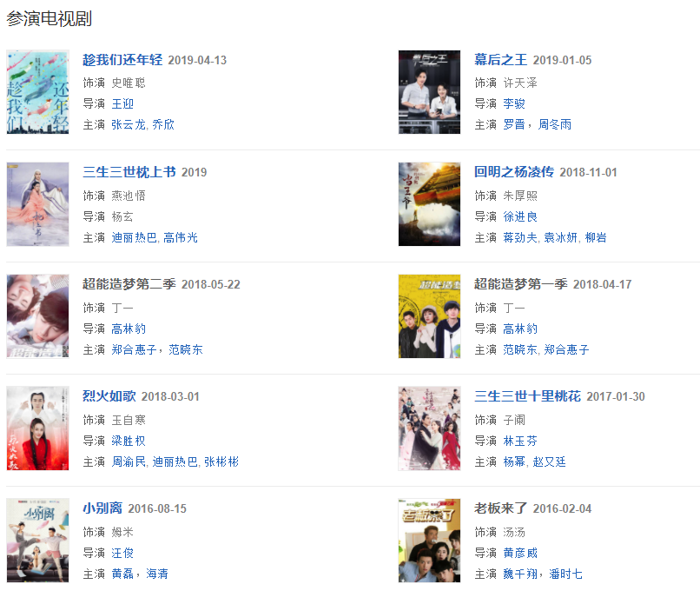
Task: Click the 三生三世枕上书 poster image
Action: click(x=38, y=204)
